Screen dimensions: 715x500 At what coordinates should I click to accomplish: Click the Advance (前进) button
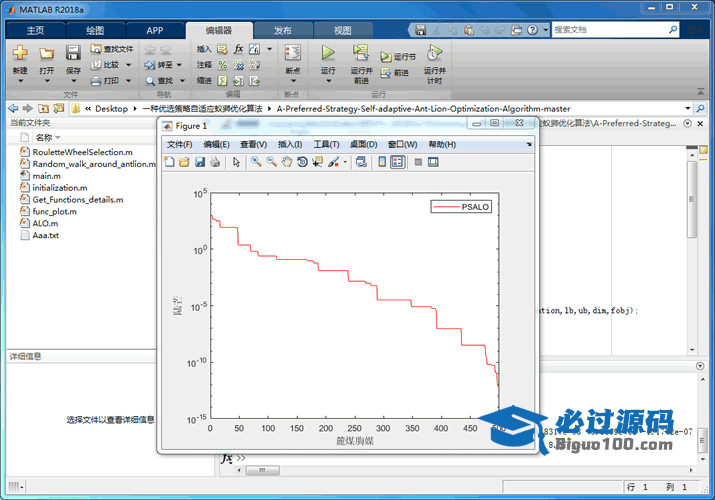point(395,72)
